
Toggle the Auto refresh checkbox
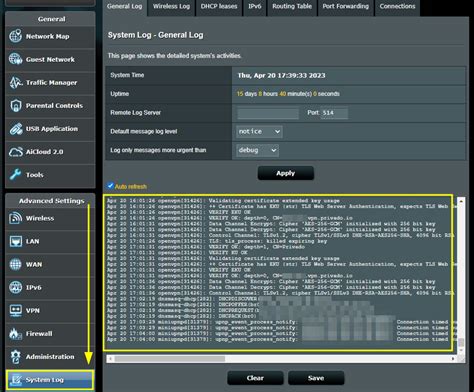click(110, 186)
